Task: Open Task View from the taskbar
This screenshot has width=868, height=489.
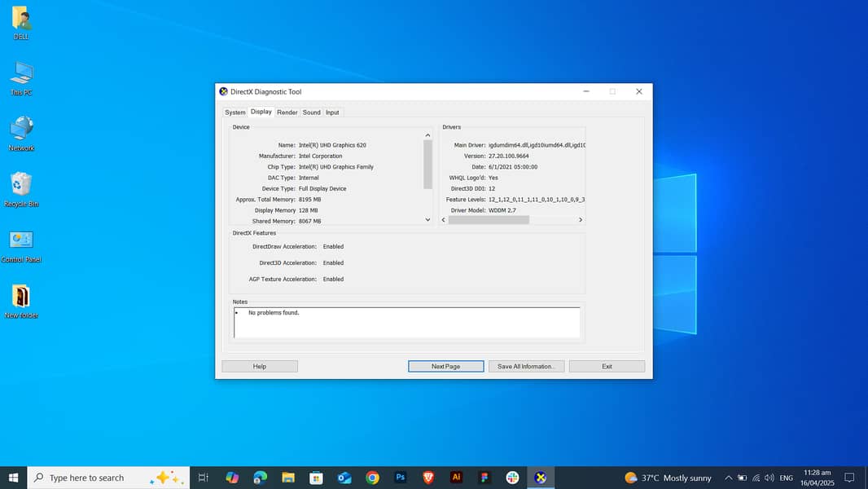Action: 204,478
